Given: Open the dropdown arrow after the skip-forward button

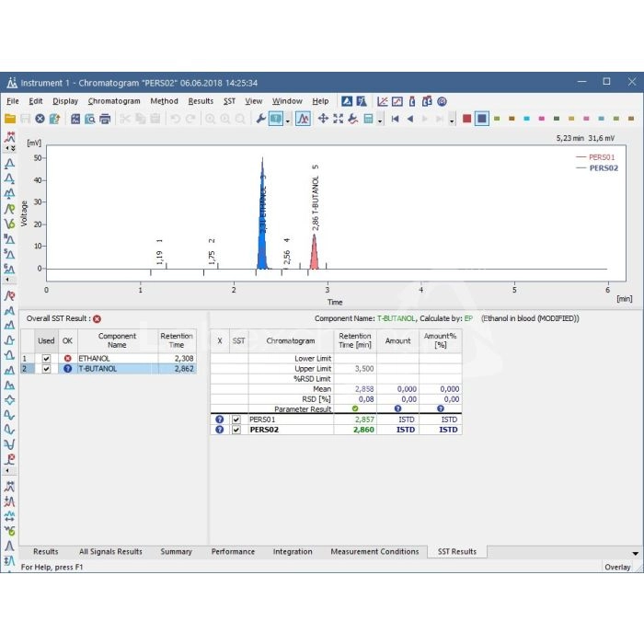Looking at the screenshot, I should pos(452,120).
